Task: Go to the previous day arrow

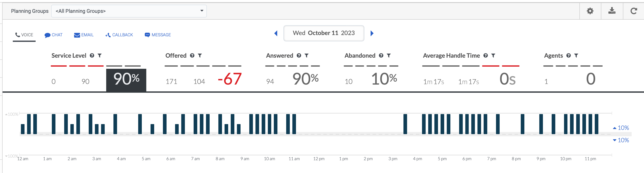Action: (276, 33)
